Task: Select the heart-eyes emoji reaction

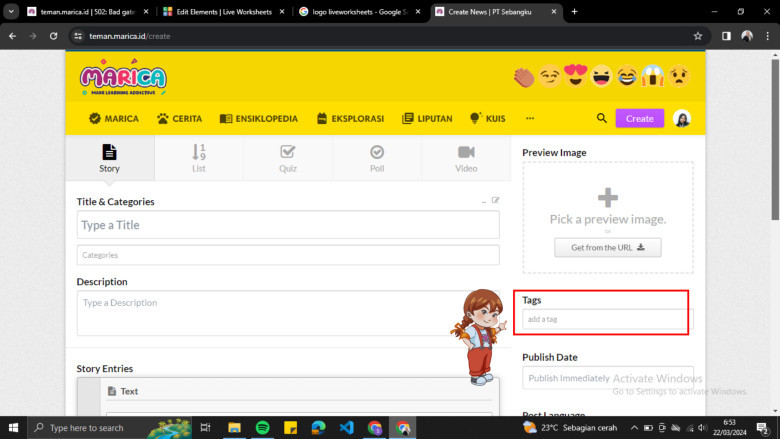Action: [x=576, y=76]
